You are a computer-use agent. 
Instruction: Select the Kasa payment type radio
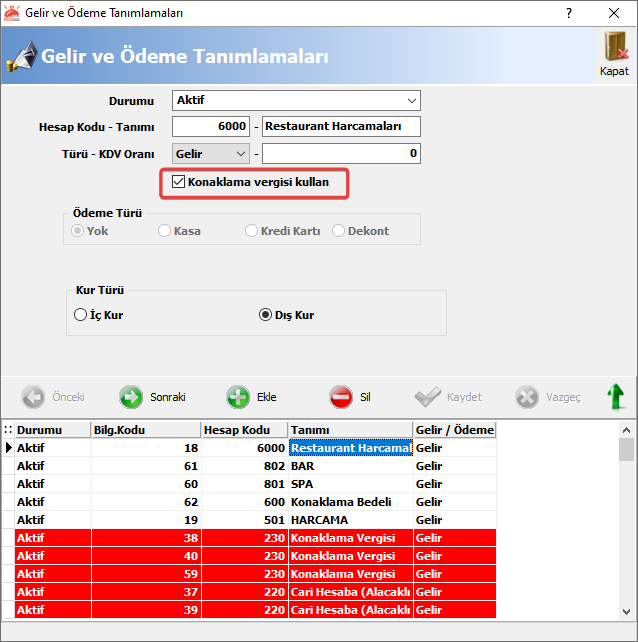point(164,231)
